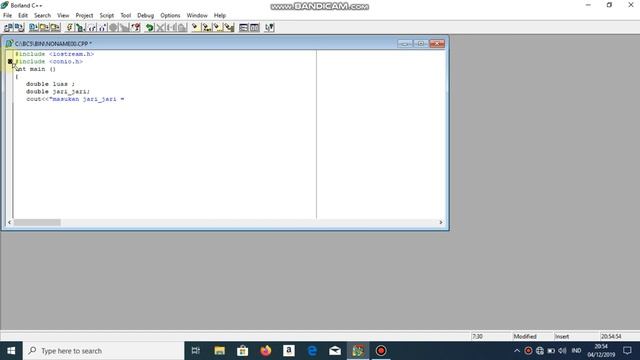
Task: Click the editor's scroll left arrow
Action: point(9,222)
